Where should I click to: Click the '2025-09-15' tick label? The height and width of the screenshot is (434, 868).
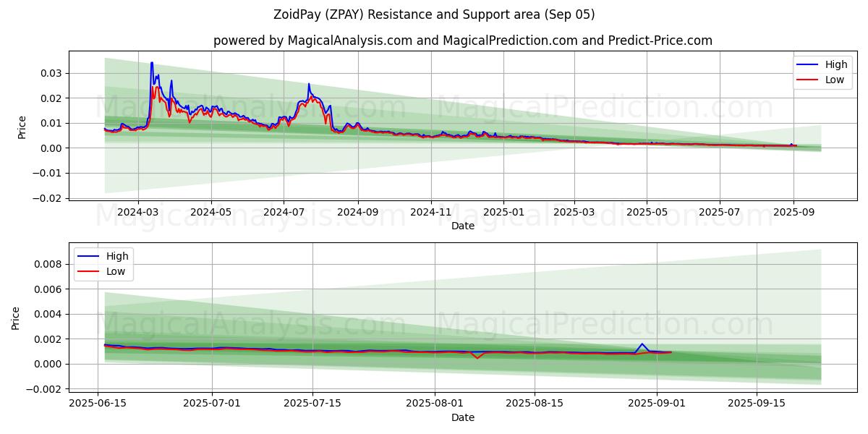(757, 404)
